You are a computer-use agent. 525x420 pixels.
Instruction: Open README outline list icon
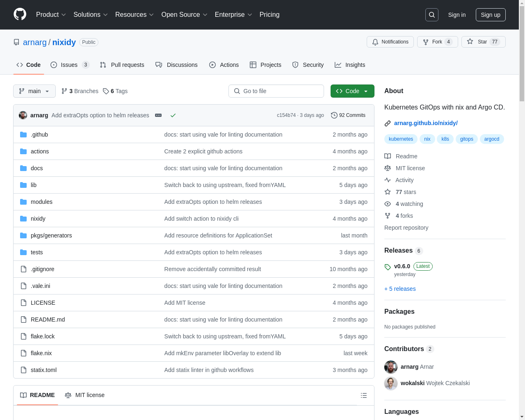click(x=364, y=395)
